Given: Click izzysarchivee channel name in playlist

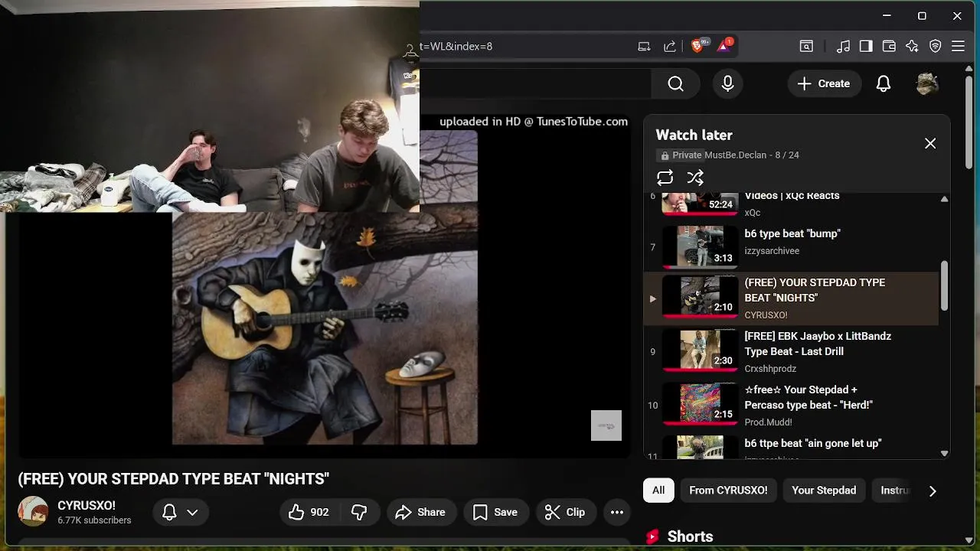Looking at the screenshot, I should point(772,251).
